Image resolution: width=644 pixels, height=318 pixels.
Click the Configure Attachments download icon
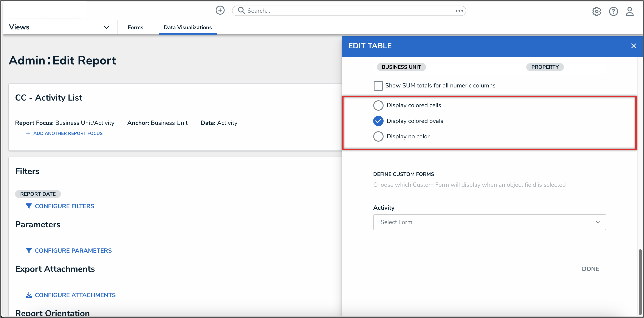pos(29,295)
